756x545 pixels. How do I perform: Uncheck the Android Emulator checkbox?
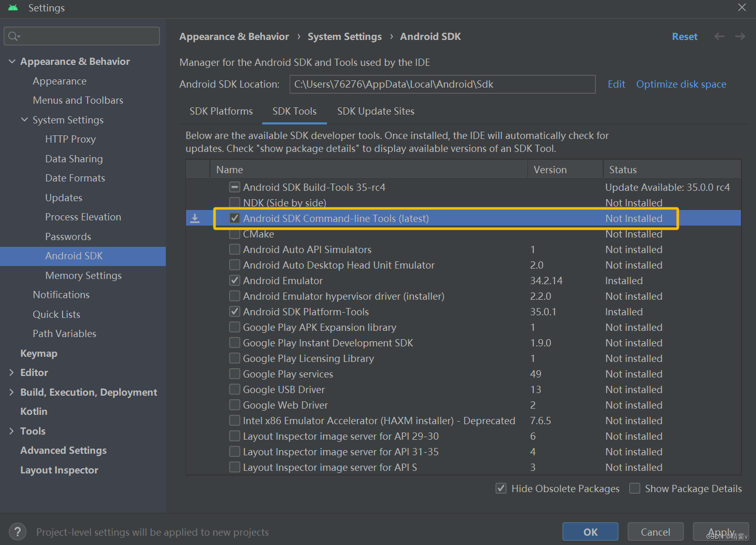234,280
